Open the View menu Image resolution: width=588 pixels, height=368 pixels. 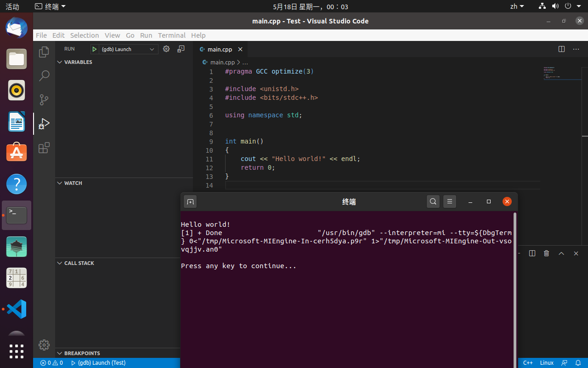pyautogui.click(x=112, y=35)
